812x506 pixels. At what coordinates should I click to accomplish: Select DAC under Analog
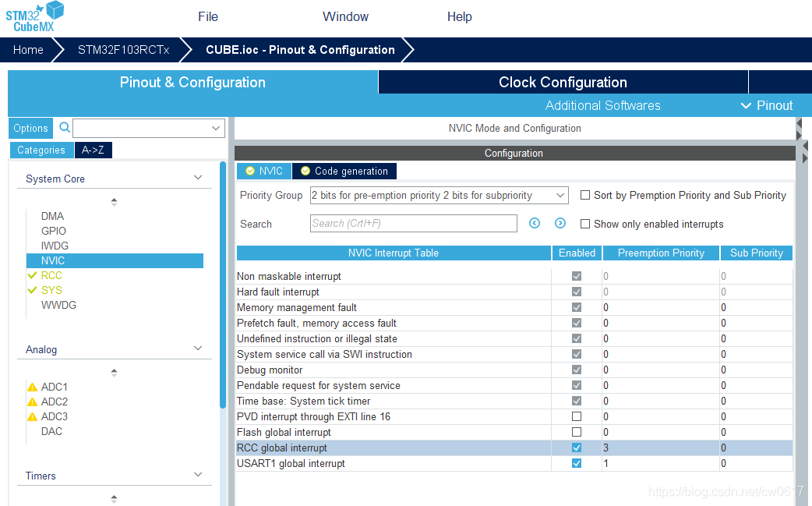51,431
